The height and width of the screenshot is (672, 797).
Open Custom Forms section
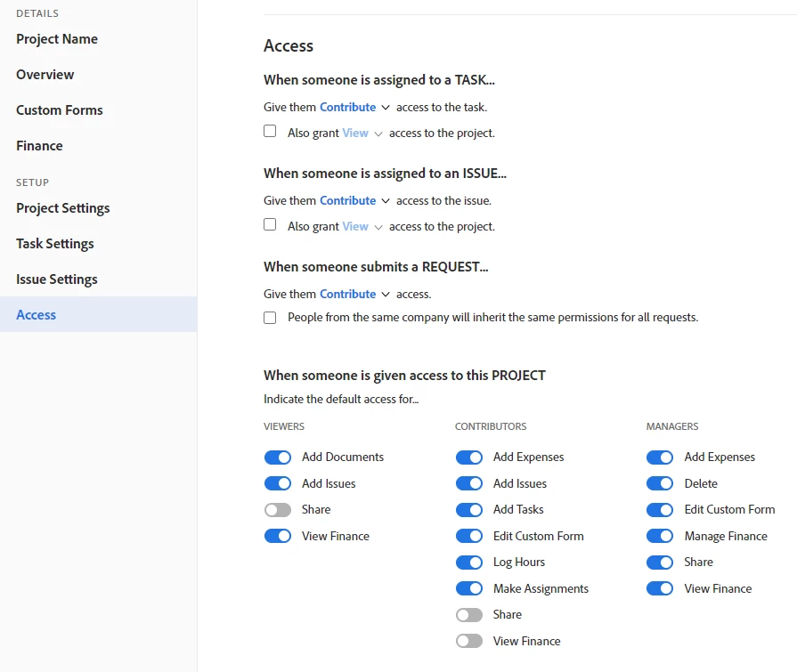[x=60, y=110]
